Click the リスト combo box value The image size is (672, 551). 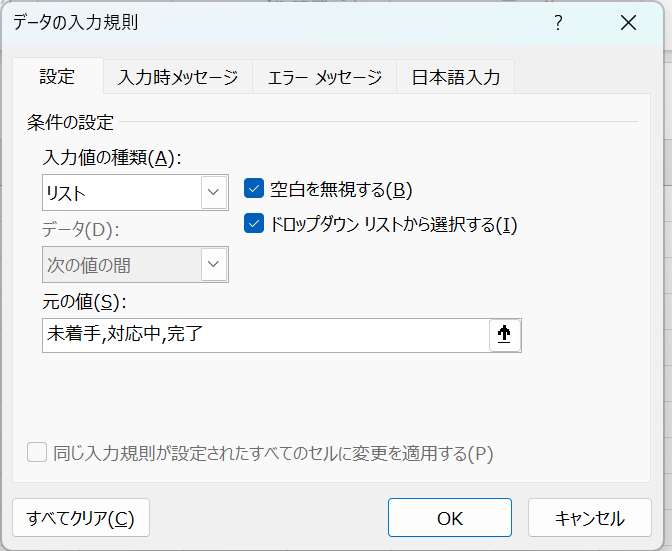(120, 192)
